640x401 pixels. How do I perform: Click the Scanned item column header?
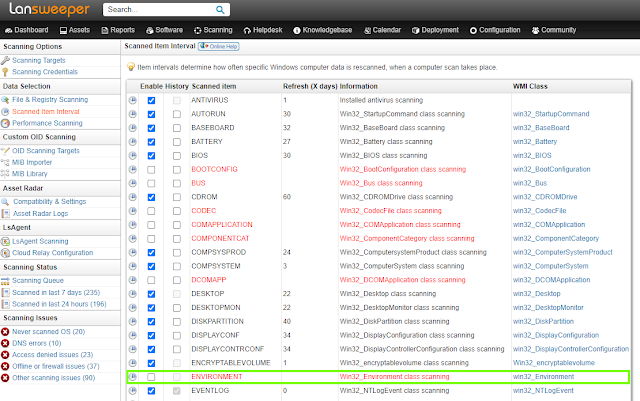pyautogui.click(x=214, y=87)
